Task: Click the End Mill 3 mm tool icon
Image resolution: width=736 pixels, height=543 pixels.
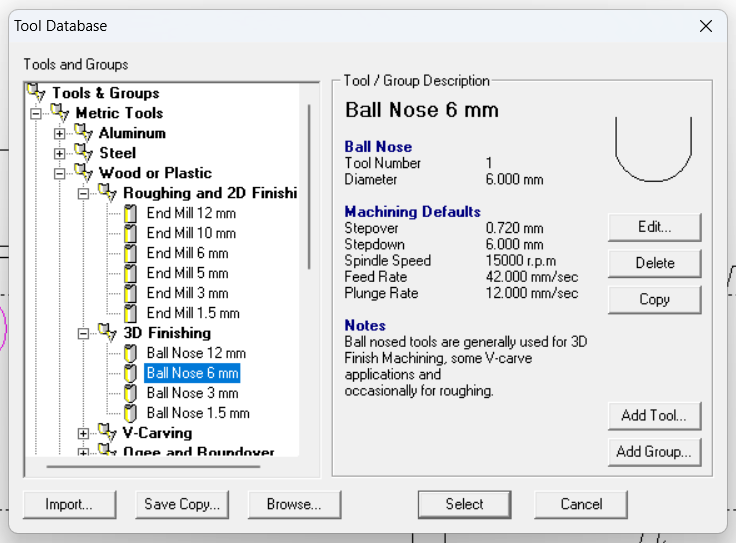Action: click(x=130, y=293)
